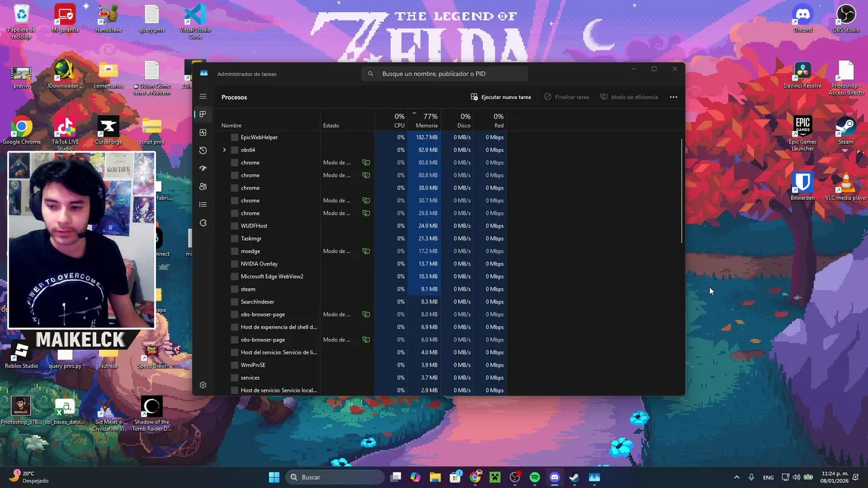This screenshot has height=488, width=868.
Task: Select the EpicWebHelper process row
Action: tap(362, 138)
